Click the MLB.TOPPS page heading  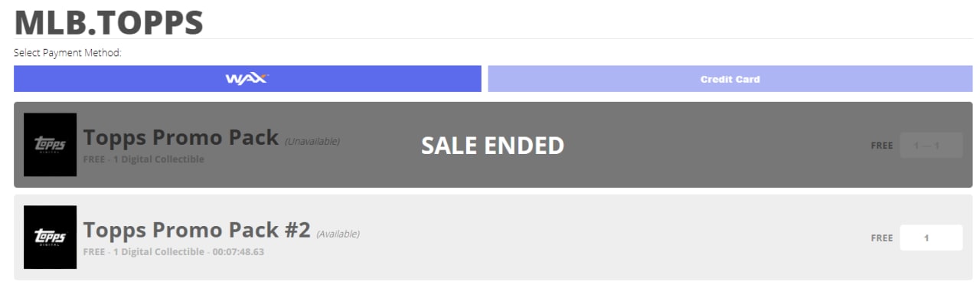coord(109,22)
